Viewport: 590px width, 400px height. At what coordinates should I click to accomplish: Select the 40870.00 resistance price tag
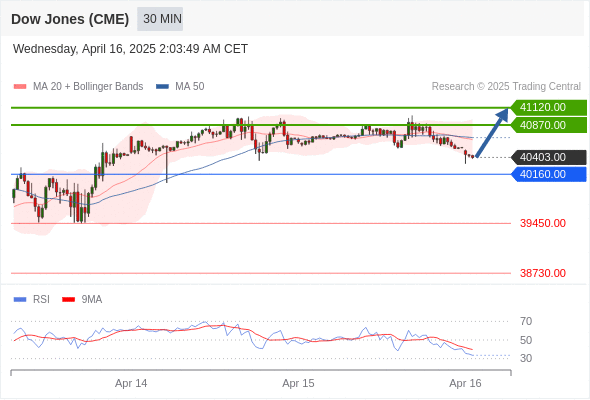click(x=549, y=125)
